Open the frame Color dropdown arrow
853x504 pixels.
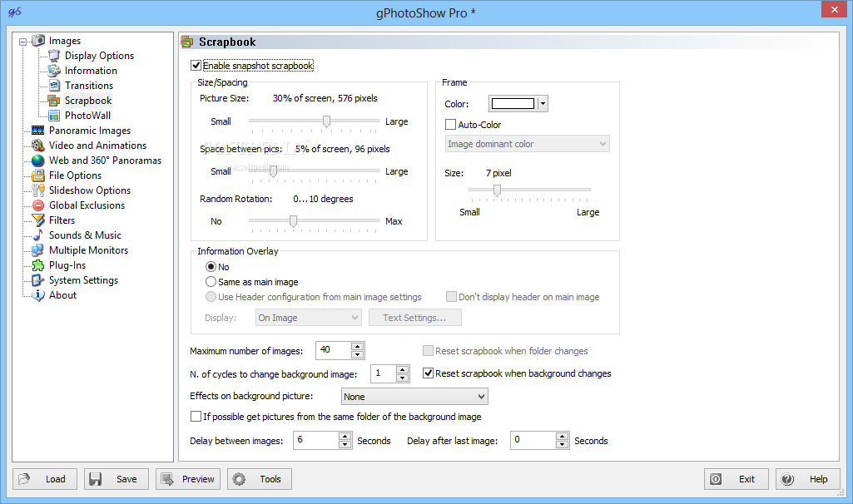click(543, 103)
